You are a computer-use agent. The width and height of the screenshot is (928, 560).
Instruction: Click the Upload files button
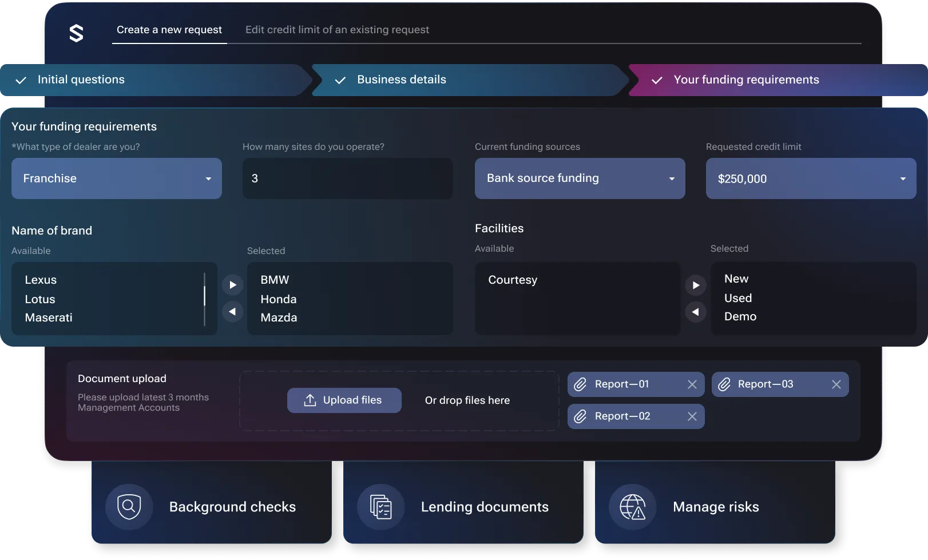tap(344, 400)
